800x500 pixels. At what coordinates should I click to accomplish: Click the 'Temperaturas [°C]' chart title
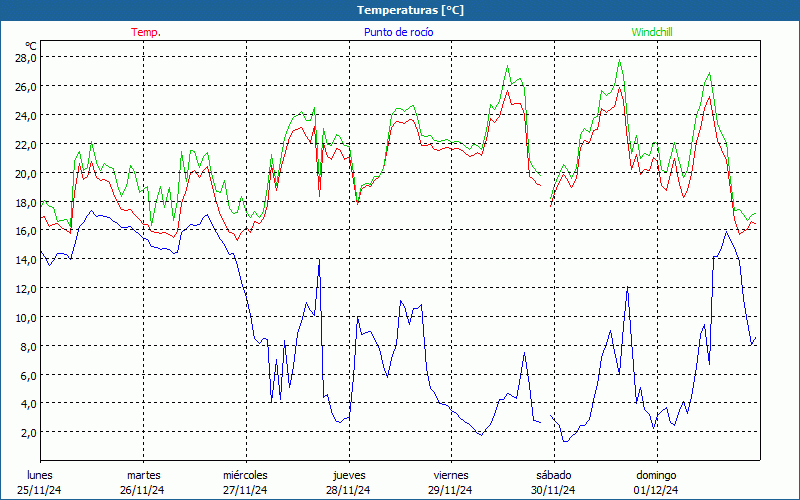[x=410, y=10]
